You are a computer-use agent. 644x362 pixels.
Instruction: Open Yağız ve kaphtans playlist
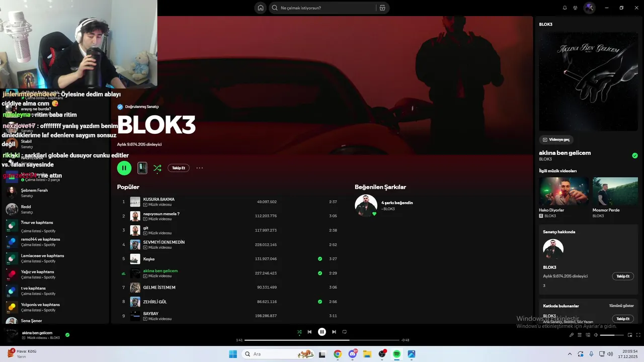click(57, 275)
